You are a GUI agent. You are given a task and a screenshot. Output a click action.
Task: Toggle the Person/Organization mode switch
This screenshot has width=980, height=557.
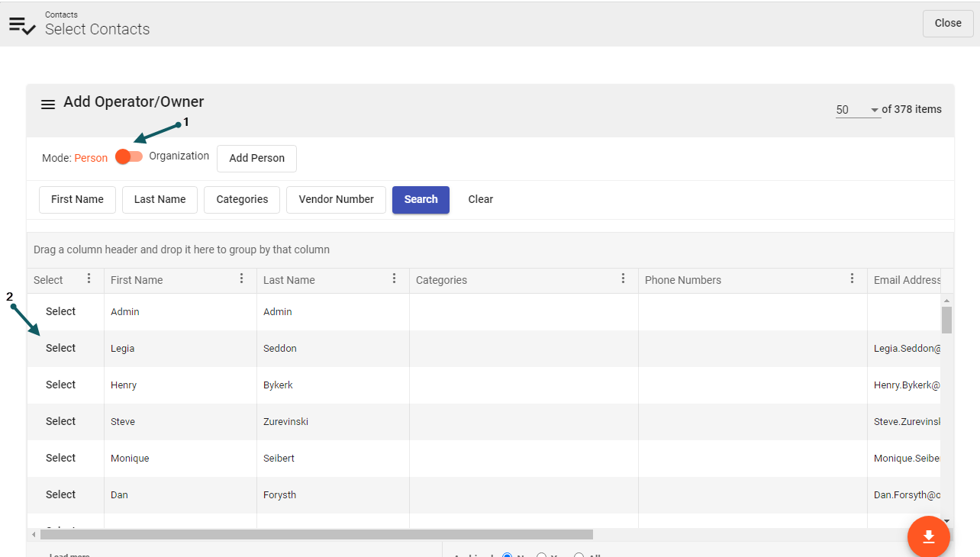pos(128,156)
